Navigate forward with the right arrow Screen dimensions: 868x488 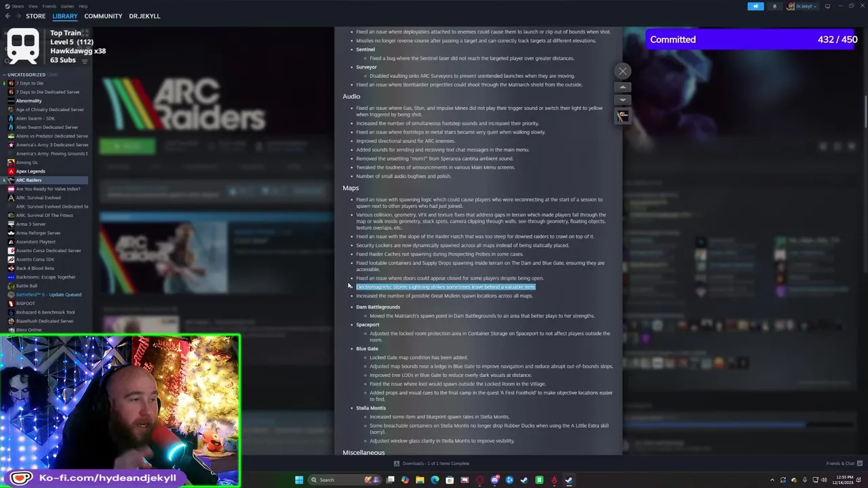18,16
